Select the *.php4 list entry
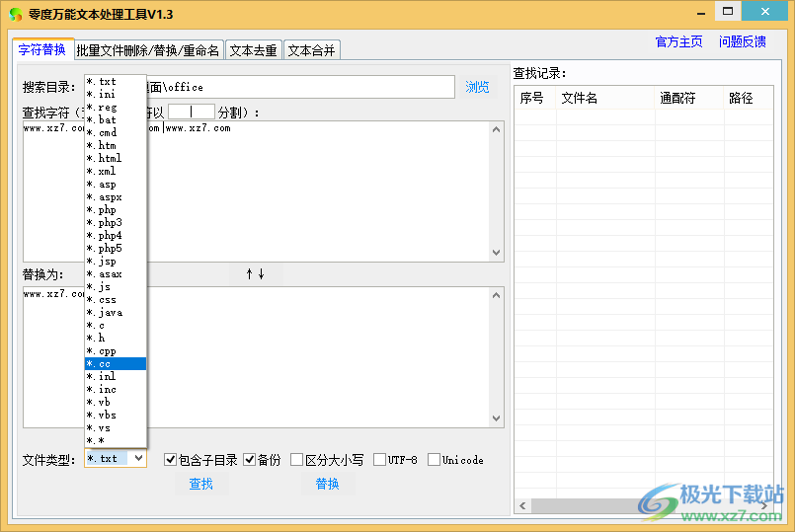 click(x=116, y=235)
